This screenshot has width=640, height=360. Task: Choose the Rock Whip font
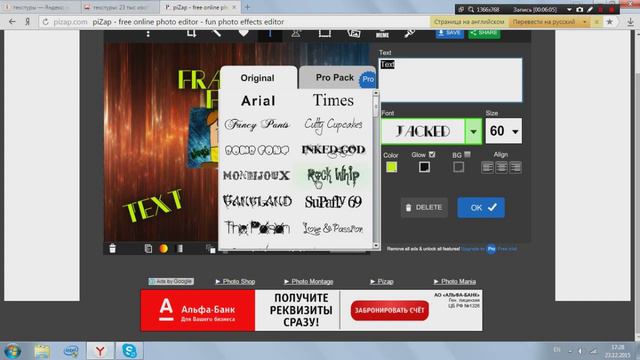pos(333,176)
